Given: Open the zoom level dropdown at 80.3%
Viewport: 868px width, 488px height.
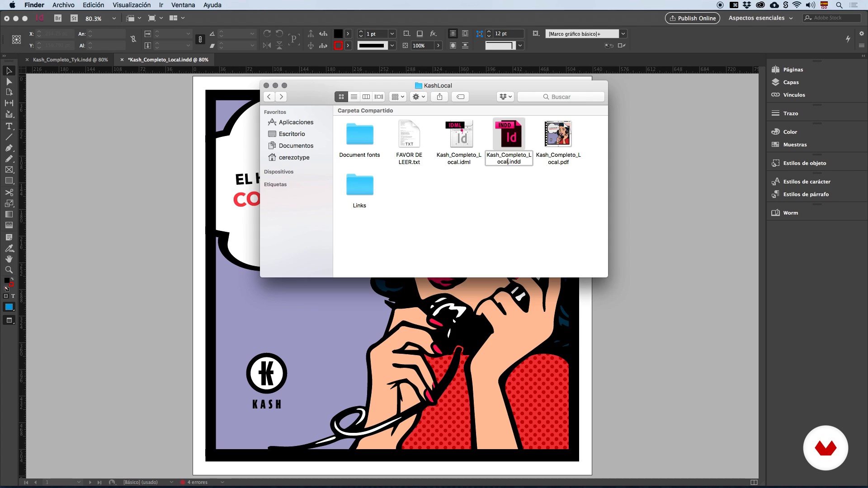Looking at the screenshot, I should point(114,19).
